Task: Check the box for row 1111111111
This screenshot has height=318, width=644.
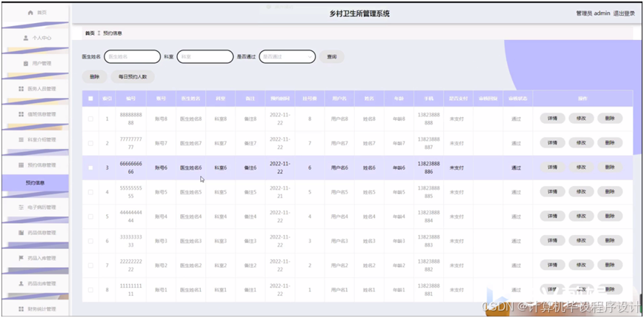Action: coord(90,290)
